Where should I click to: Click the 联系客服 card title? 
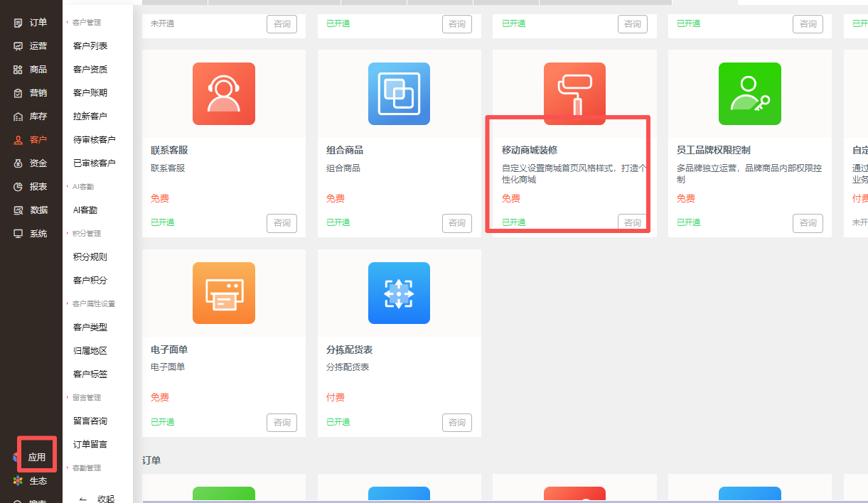169,151
